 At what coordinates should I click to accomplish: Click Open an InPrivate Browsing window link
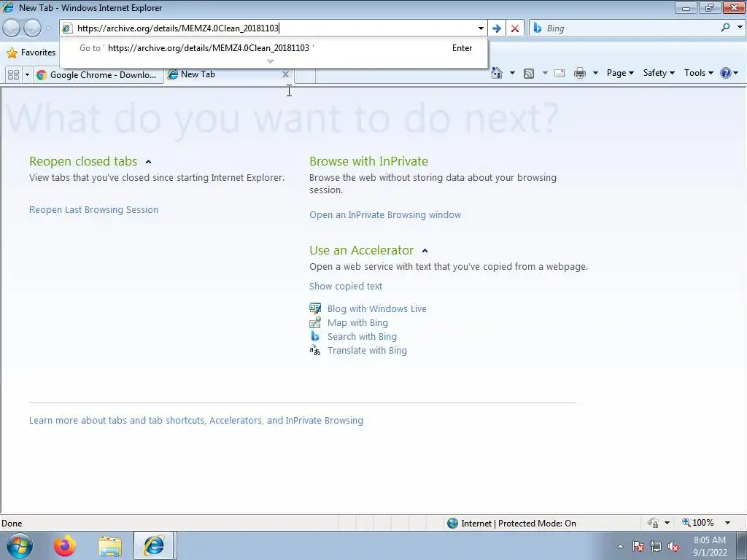[x=385, y=215]
